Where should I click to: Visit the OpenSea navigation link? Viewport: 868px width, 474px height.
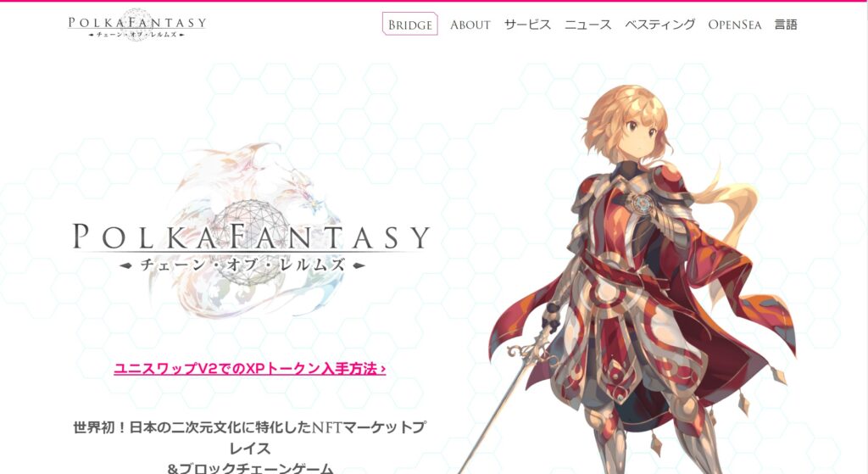tap(735, 25)
